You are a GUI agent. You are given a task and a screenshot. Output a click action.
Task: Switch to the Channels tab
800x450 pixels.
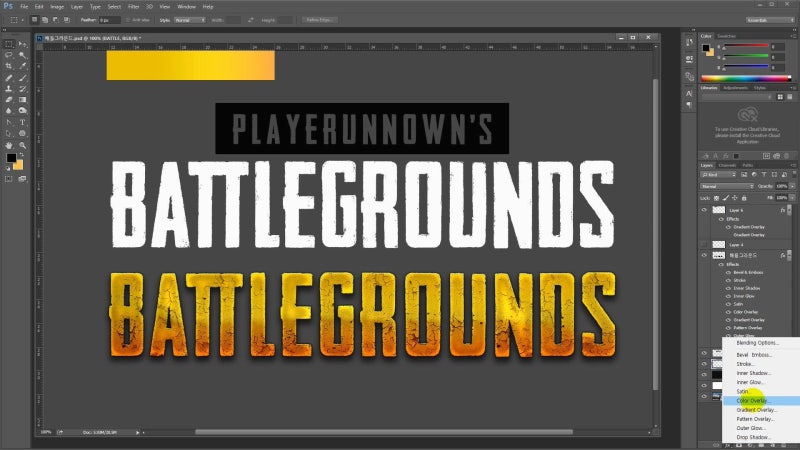pyautogui.click(x=727, y=165)
